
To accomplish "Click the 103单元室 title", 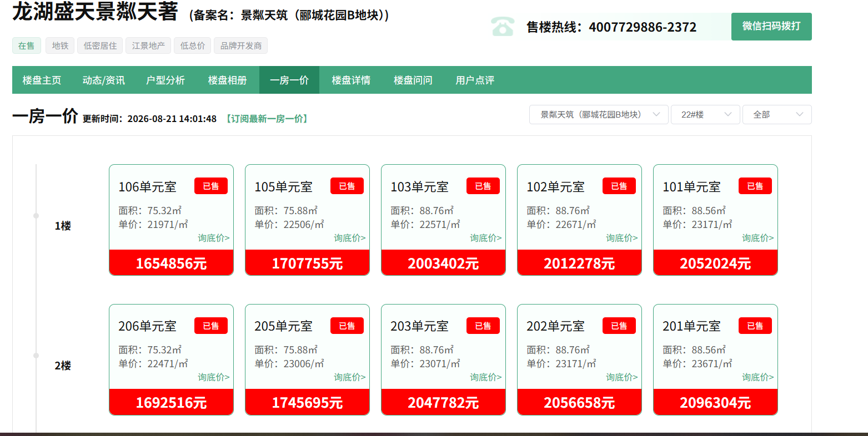I will tap(419, 187).
